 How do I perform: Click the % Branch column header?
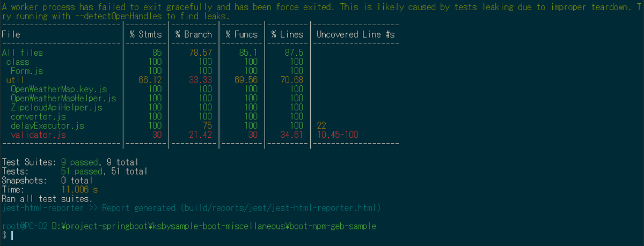tap(194, 34)
